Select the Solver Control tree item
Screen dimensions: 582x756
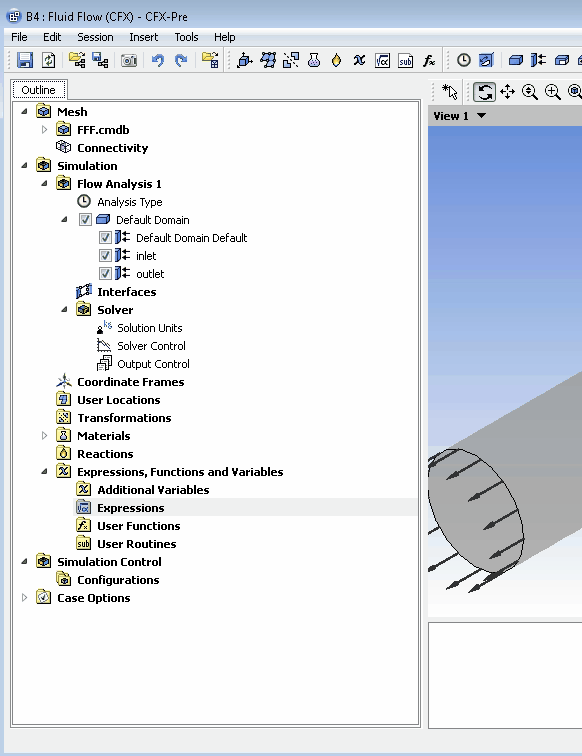point(151,346)
